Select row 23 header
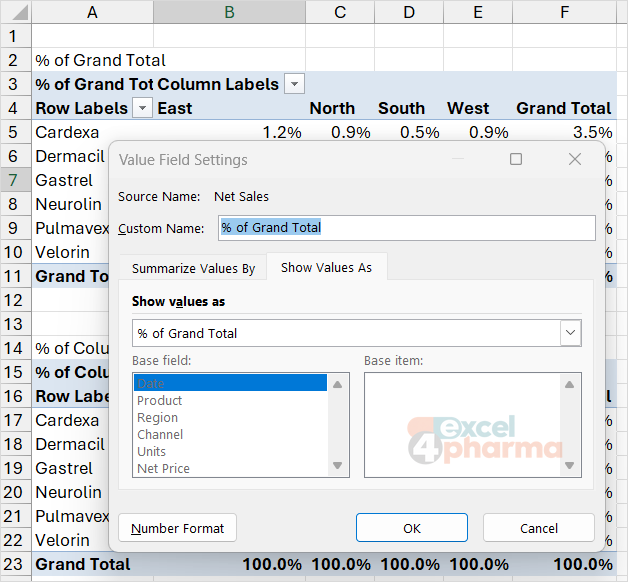628x582 pixels. point(16,564)
